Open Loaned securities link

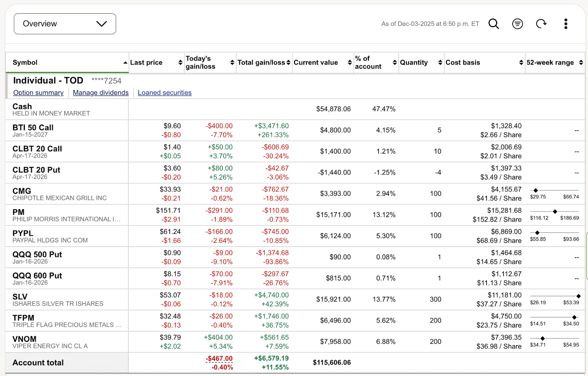click(x=165, y=93)
